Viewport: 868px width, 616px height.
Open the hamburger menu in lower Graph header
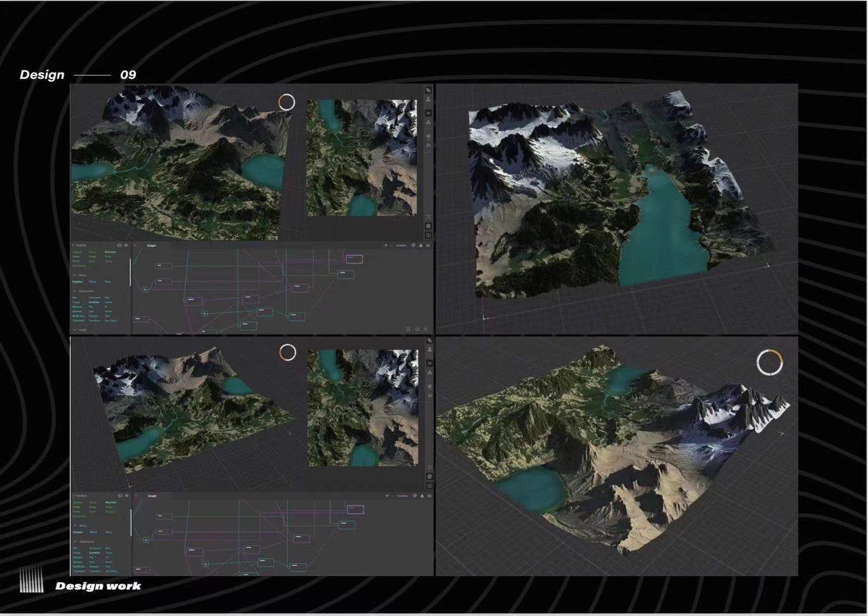(x=429, y=495)
